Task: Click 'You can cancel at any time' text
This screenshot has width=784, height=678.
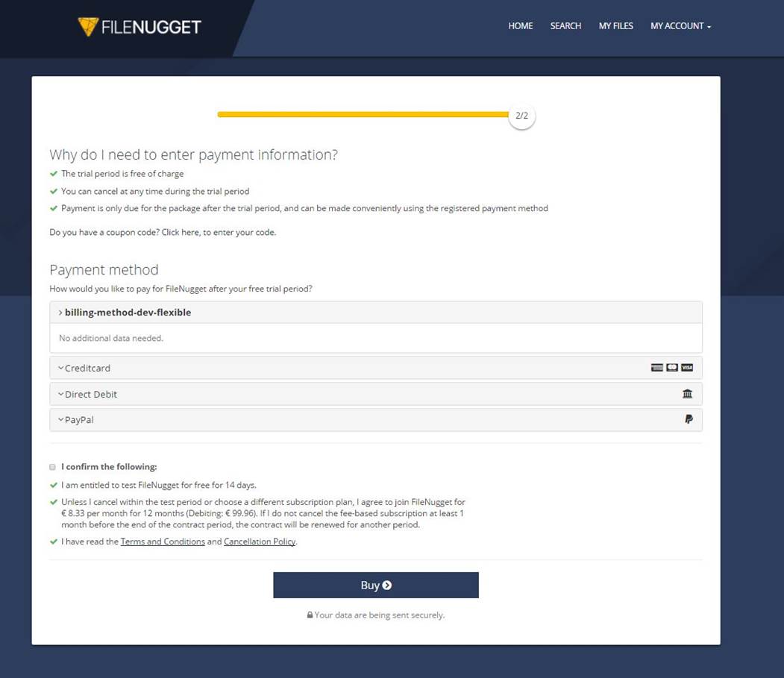Action: point(155,191)
